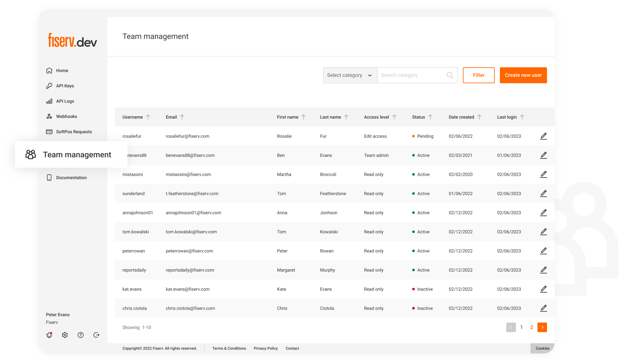624x364 pixels.
Task: Open the Select category dropdown
Action: [349, 75]
